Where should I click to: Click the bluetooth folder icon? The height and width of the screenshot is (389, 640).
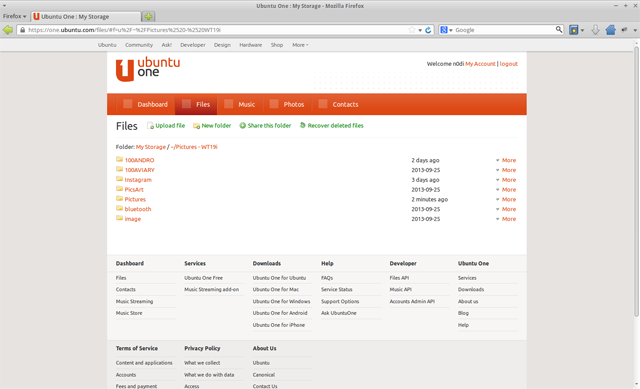pyautogui.click(x=119, y=209)
